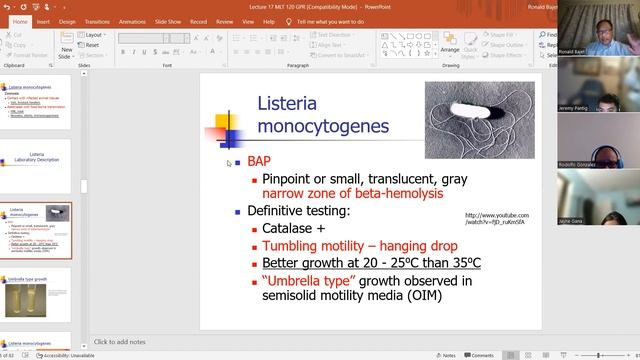This screenshot has height=360, width=640.
Task: Click Decrease Font Size icon
Action: [x=207, y=38]
